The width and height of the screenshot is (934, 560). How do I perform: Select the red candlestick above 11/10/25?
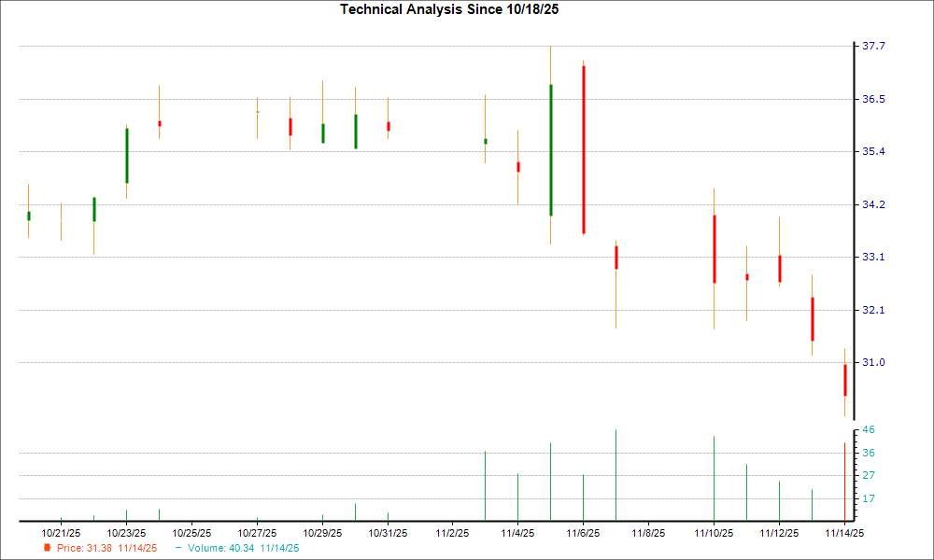pos(714,247)
